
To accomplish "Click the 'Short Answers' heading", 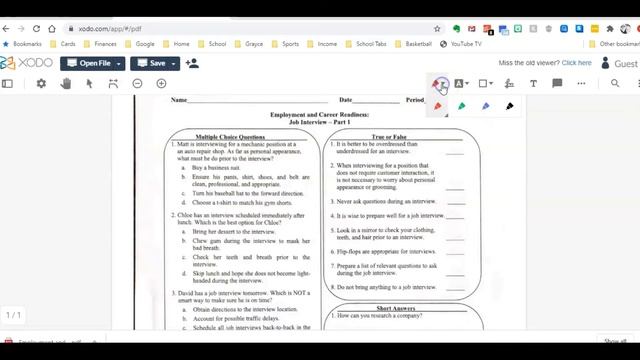I will pos(396,308).
